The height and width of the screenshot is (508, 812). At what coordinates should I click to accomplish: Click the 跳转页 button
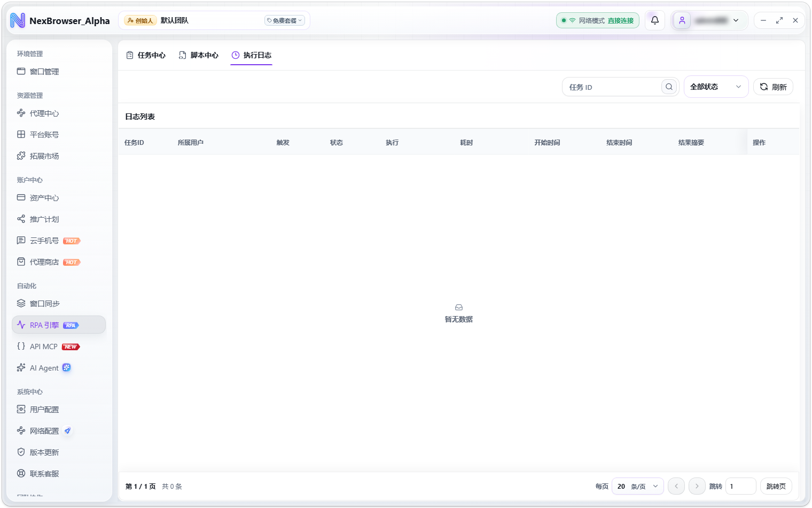[776, 487]
